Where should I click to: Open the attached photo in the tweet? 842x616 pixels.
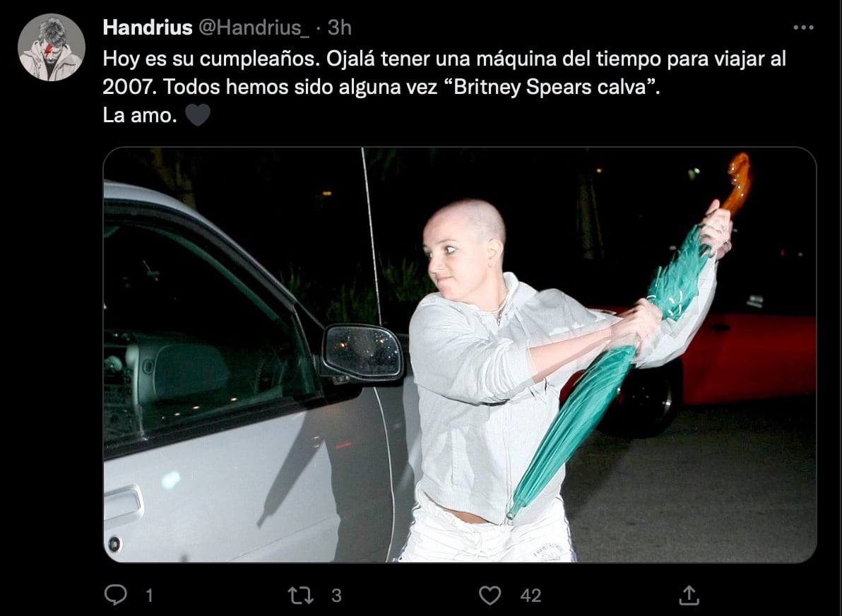460,355
